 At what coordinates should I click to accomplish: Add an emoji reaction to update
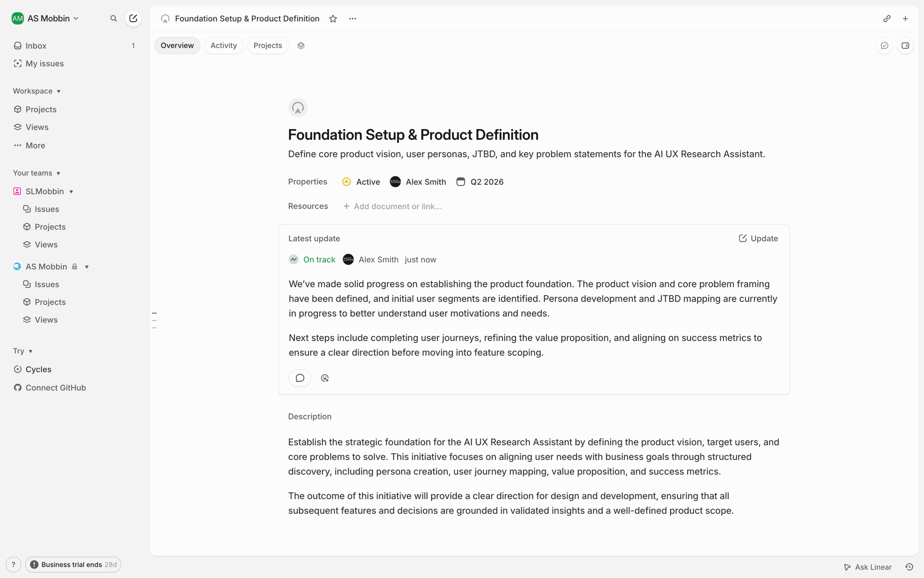pyautogui.click(x=325, y=378)
